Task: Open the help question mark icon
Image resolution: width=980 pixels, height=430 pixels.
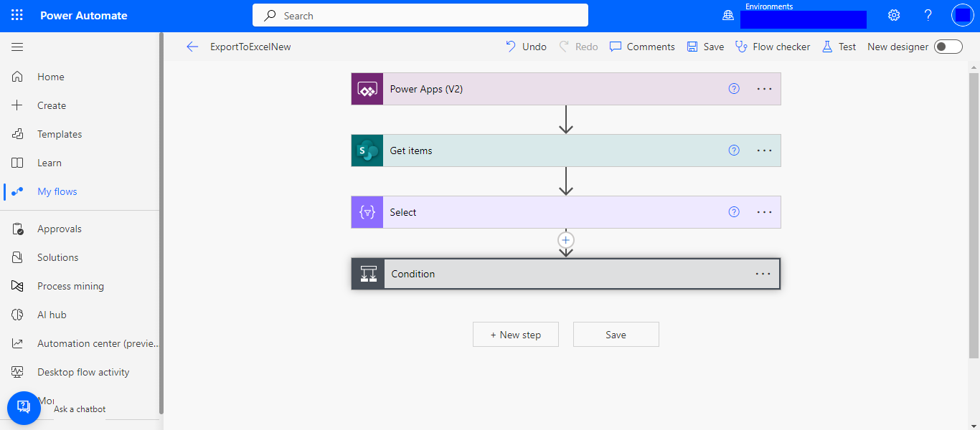Action: pos(928,16)
